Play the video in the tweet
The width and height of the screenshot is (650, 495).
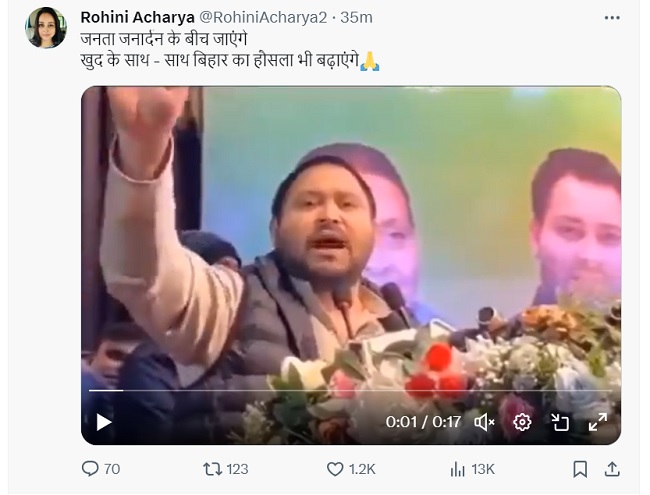point(104,422)
